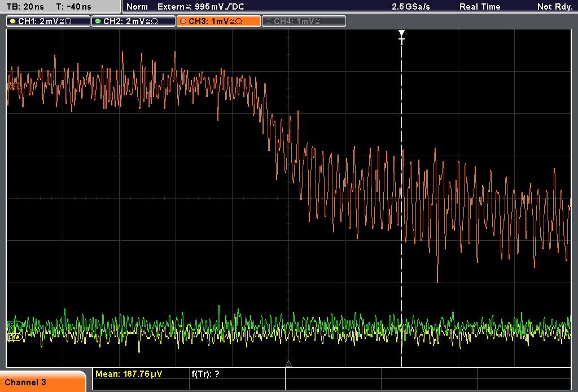Click the yellow dot on the CH1 tab
Viewport: 578px width, 392px height.
pos(13,21)
